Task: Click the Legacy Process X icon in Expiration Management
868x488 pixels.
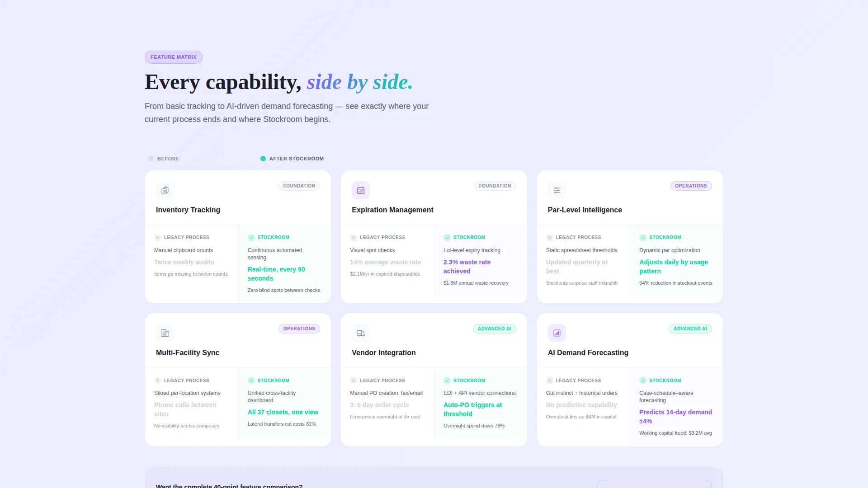Action: [354, 238]
